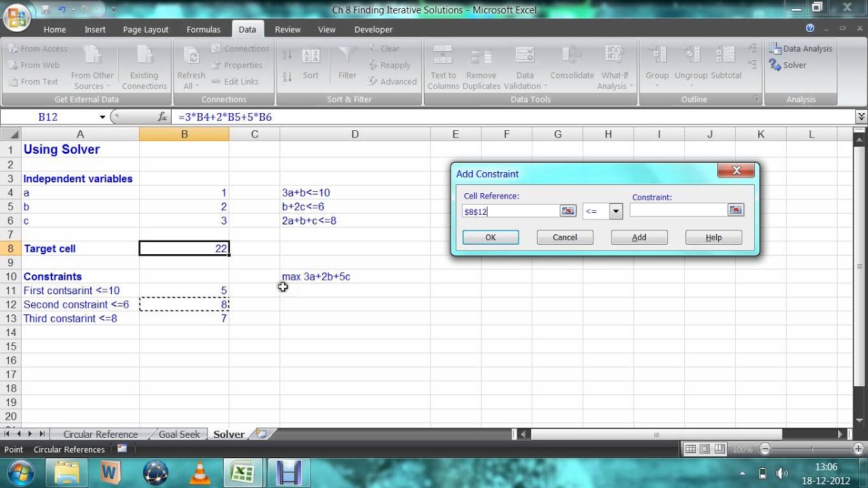Click the Connections button
The image size is (868, 488).
click(240, 48)
